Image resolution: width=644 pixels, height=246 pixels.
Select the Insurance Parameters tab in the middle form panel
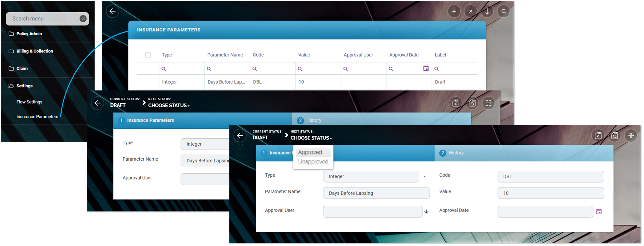click(x=203, y=120)
